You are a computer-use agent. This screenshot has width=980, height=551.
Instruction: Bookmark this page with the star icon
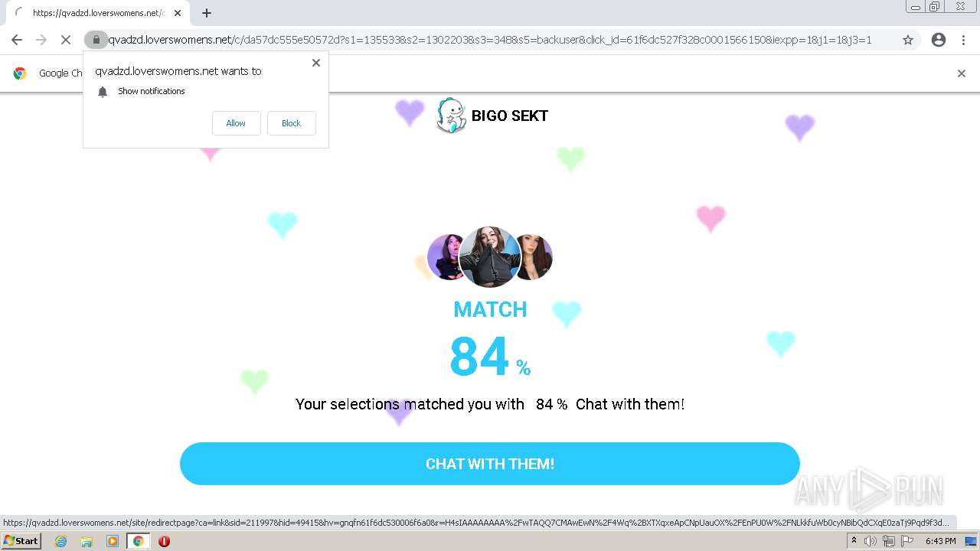coord(908,40)
